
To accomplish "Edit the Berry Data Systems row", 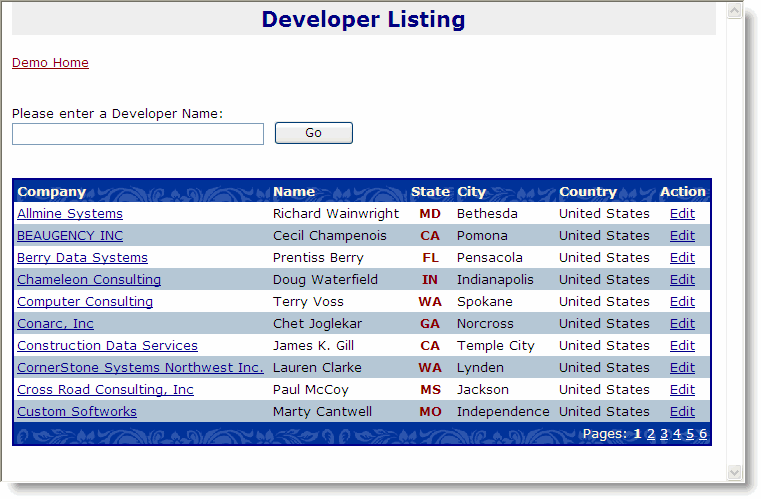I will click(x=682, y=258).
